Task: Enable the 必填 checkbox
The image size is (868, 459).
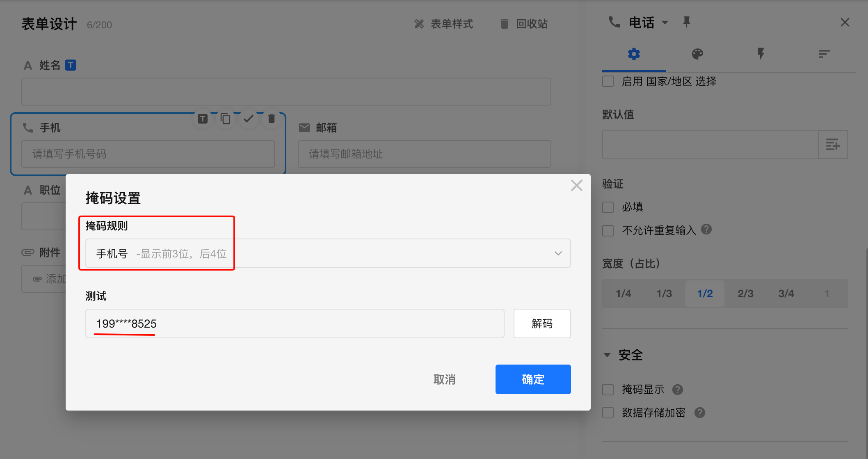Action: click(x=608, y=207)
